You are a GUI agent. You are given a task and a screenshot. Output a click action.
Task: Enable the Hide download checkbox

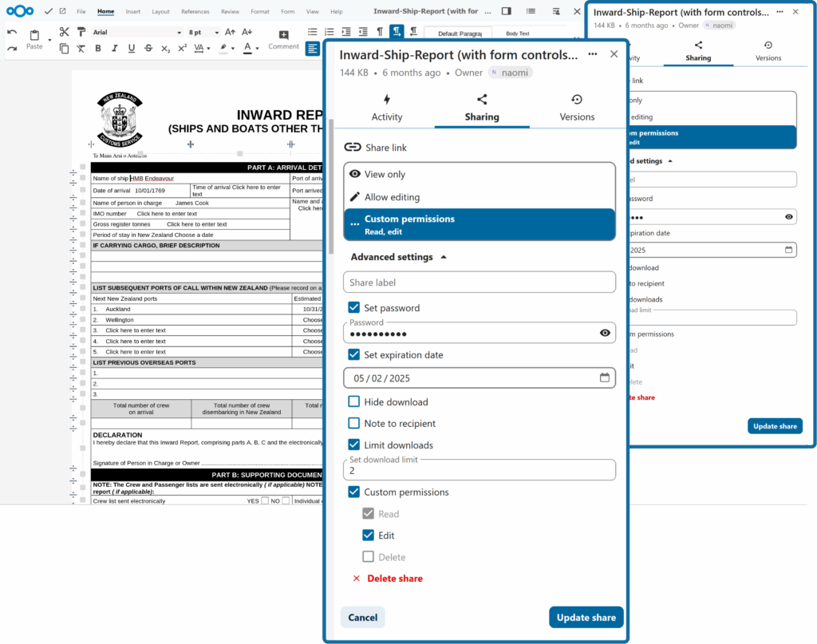coord(354,402)
